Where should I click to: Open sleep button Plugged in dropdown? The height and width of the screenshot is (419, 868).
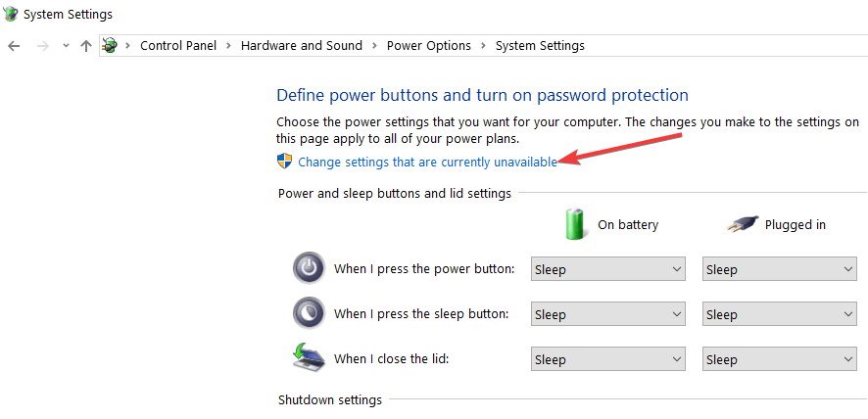(780, 314)
